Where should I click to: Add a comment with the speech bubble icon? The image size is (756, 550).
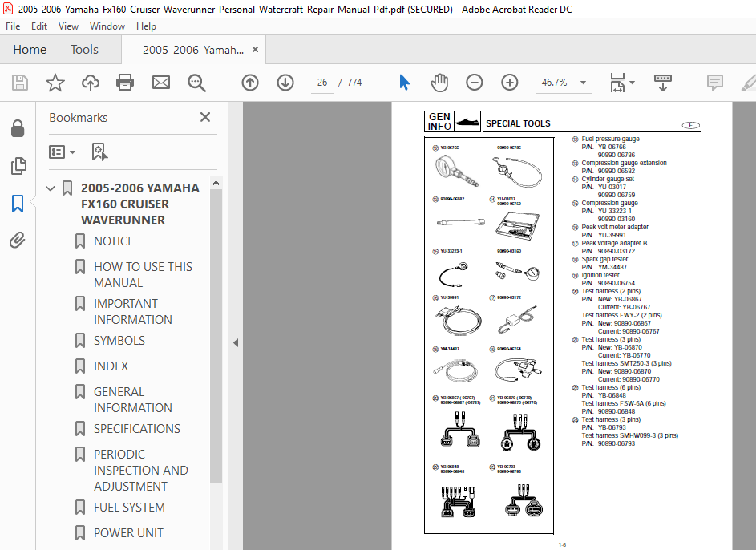[714, 83]
